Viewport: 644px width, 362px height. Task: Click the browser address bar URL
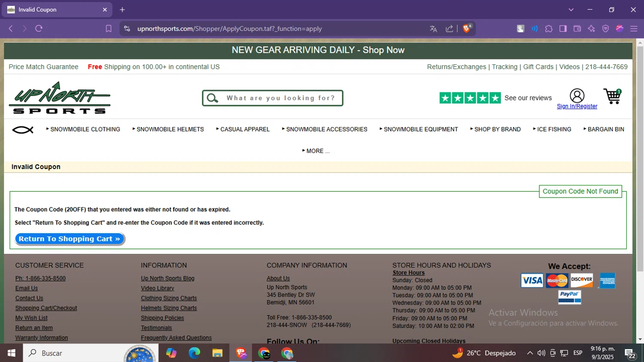[229, 29]
